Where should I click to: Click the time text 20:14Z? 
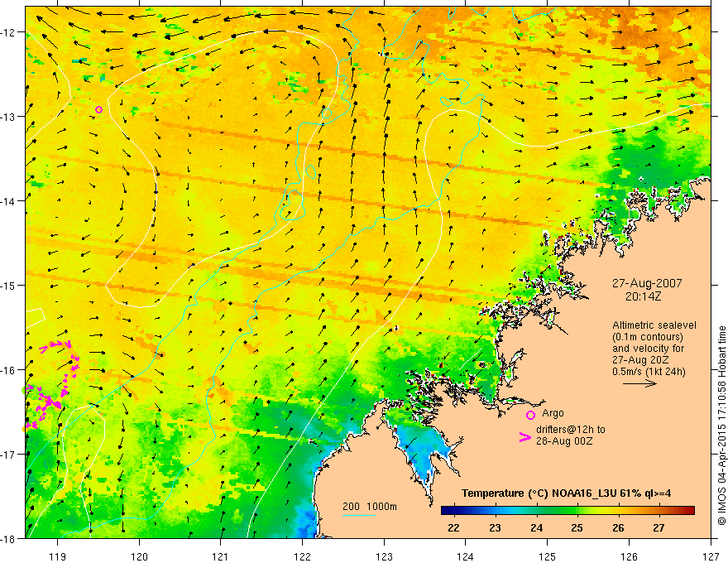[x=643, y=296]
